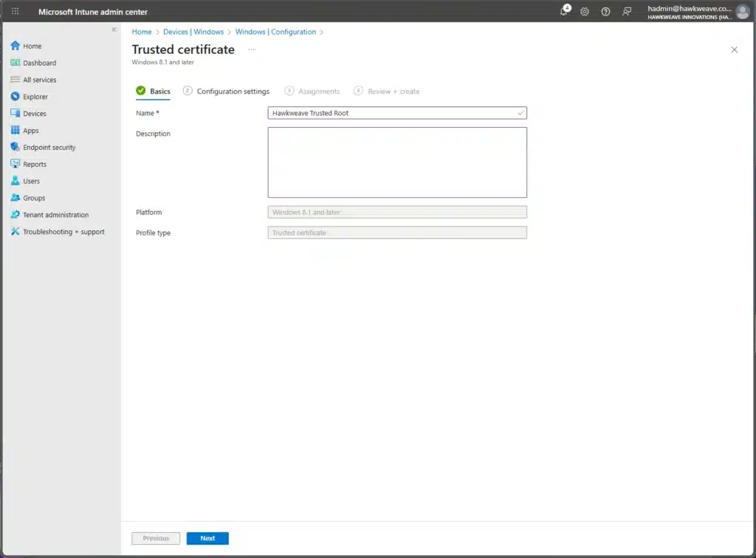
Task: Open Troubleshooting + support in sidebar
Action: tap(63, 232)
